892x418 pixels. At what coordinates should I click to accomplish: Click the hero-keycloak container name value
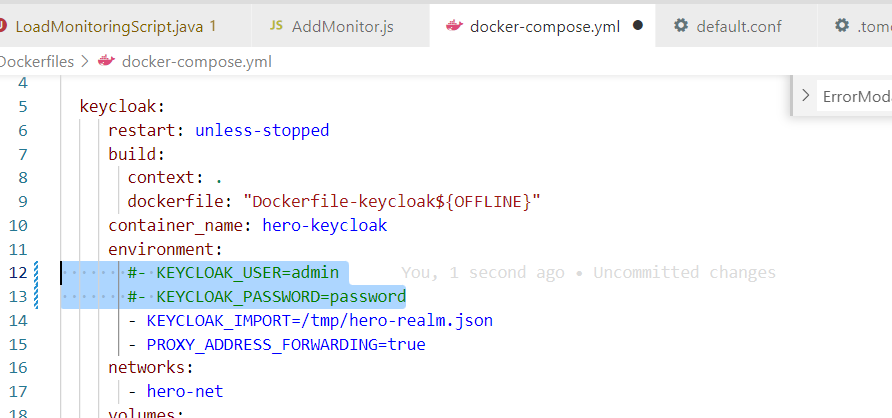[324, 225]
